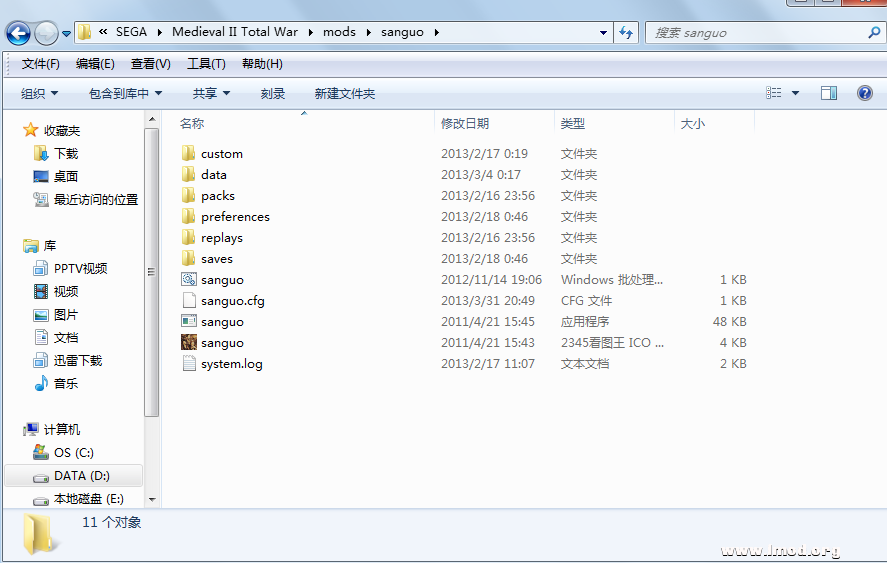Open 视频 library
The width and height of the screenshot is (887, 563).
[66, 291]
